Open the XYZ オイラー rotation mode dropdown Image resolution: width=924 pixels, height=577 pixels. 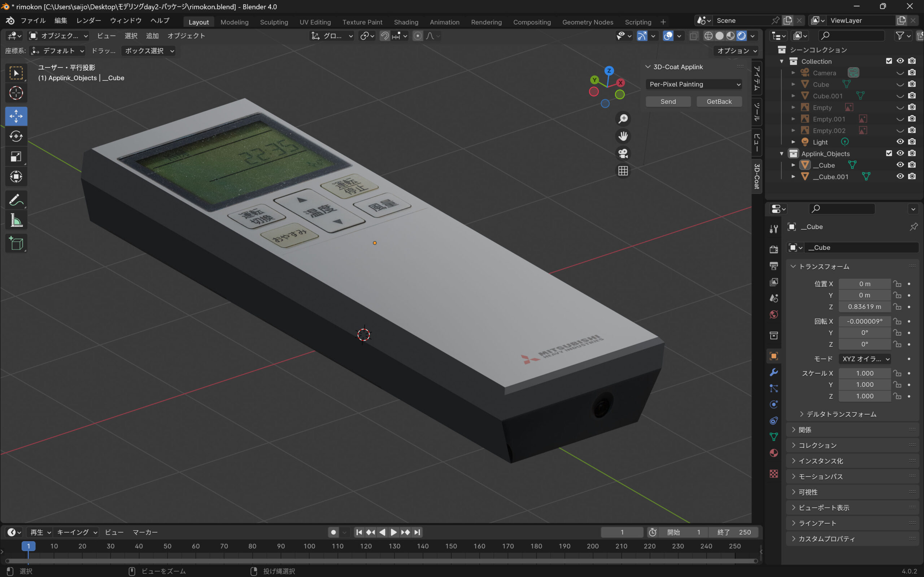click(865, 359)
